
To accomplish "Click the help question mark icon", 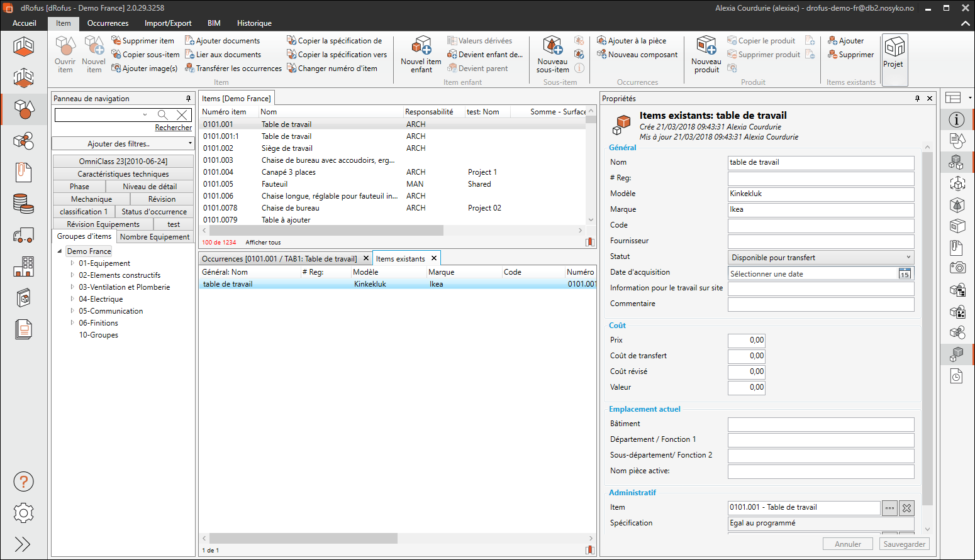I will tap(23, 482).
